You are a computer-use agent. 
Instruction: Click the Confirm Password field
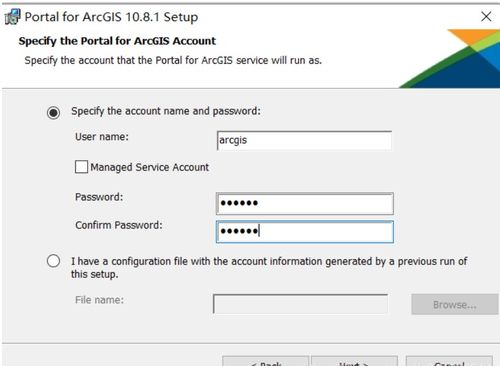tap(305, 231)
